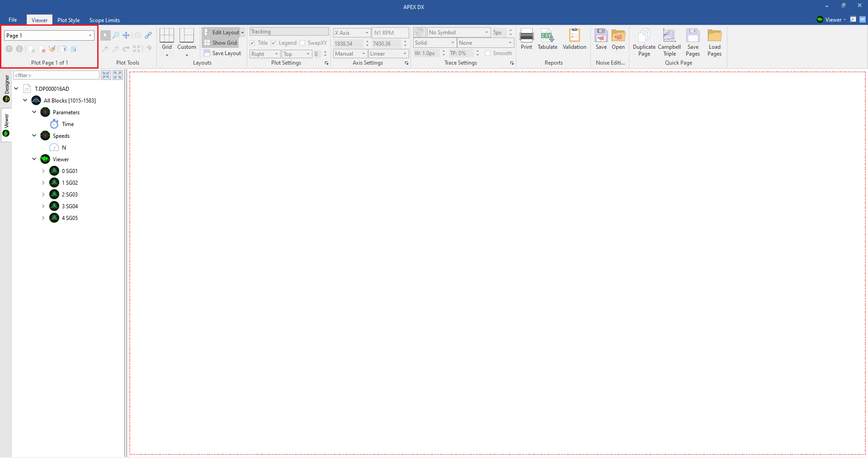Open the File menu
868x458 pixels.
pos(13,20)
